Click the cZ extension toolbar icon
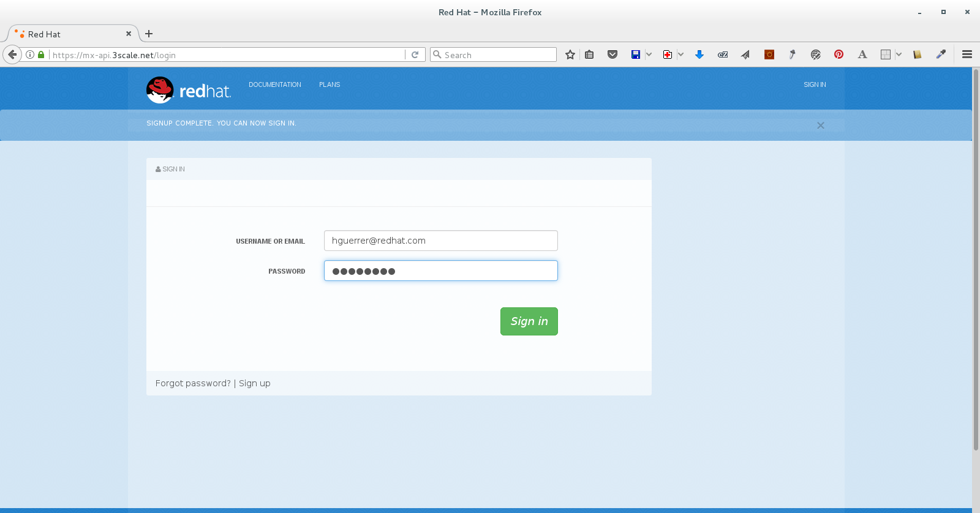The width and height of the screenshot is (980, 513). [x=723, y=54]
